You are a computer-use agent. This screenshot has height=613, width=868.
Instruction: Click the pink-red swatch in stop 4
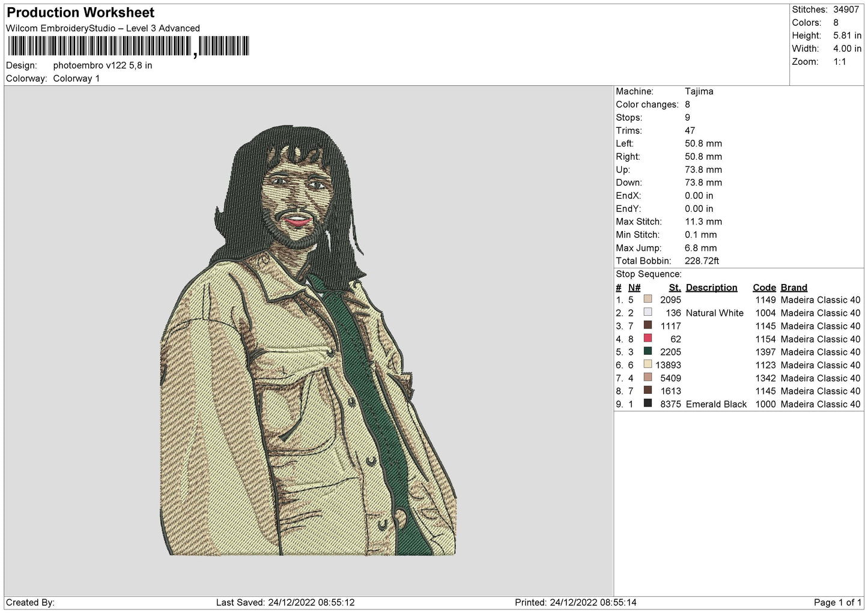tap(648, 338)
